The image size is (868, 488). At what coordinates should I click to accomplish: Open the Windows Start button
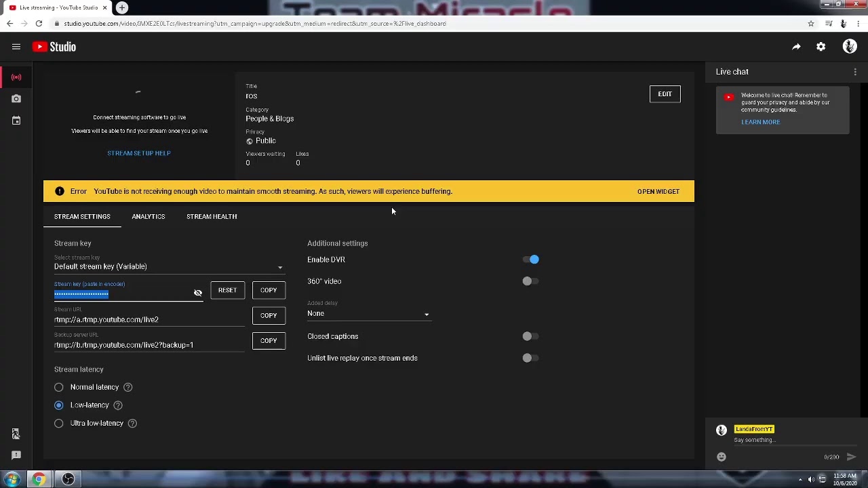(12, 480)
